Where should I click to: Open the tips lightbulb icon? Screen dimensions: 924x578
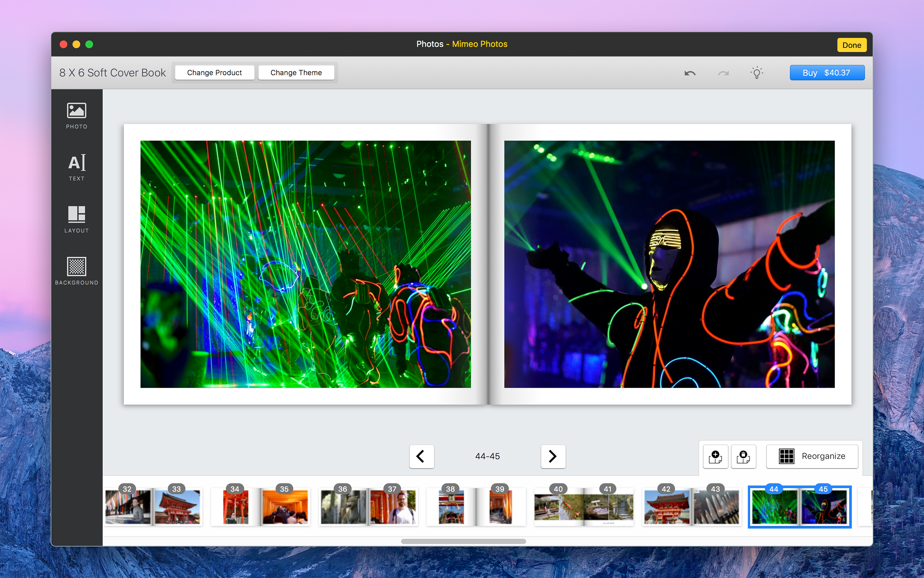coord(757,72)
